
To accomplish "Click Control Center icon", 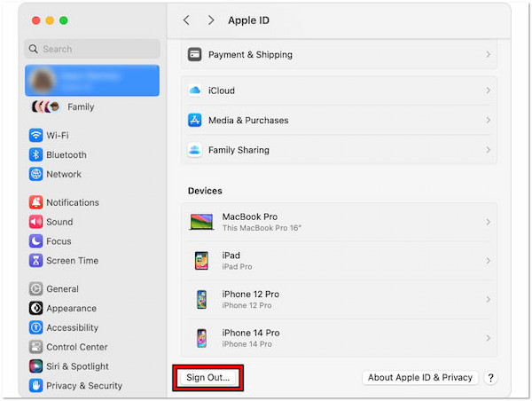I will pyautogui.click(x=36, y=347).
